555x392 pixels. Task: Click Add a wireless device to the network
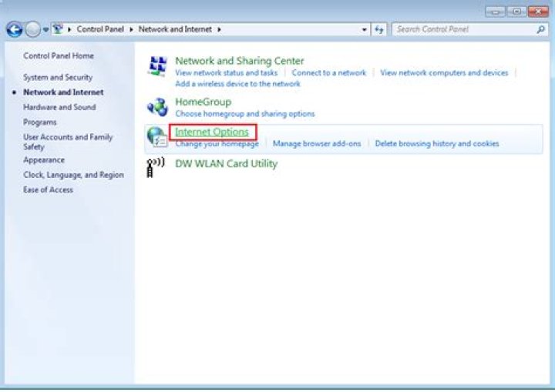coord(238,83)
